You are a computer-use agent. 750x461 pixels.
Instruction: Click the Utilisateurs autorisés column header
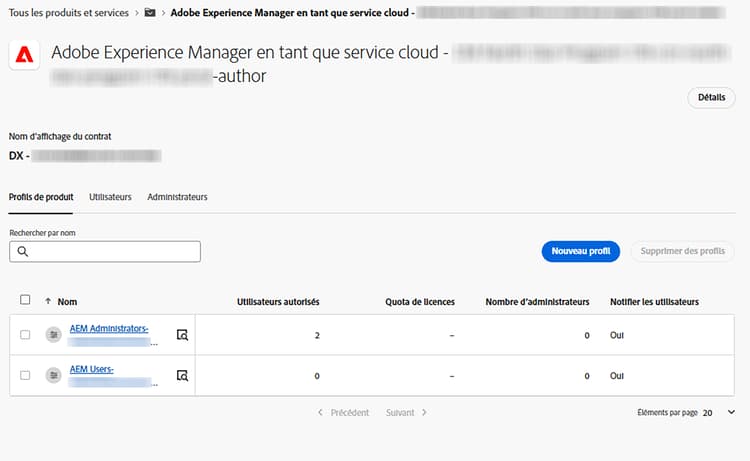[x=278, y=302]
